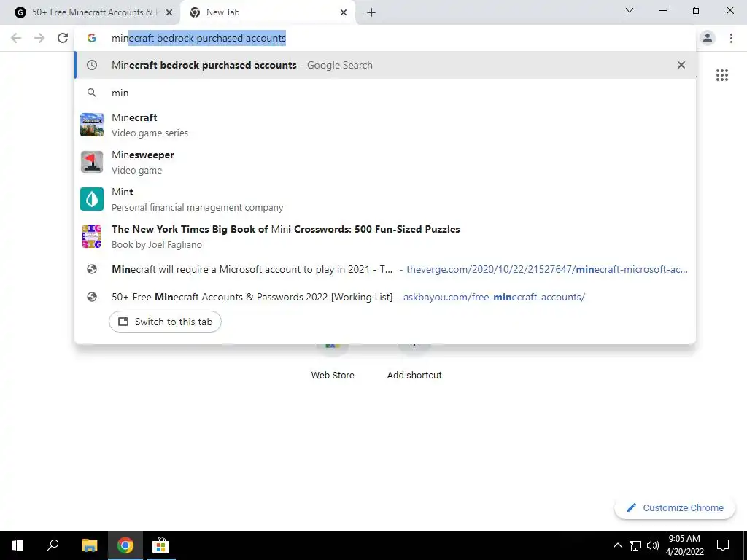The width and height of the screenshot is (747, 560).
Task: Click globe icon beside askbayou suggestion
Action: coord(92,297)
